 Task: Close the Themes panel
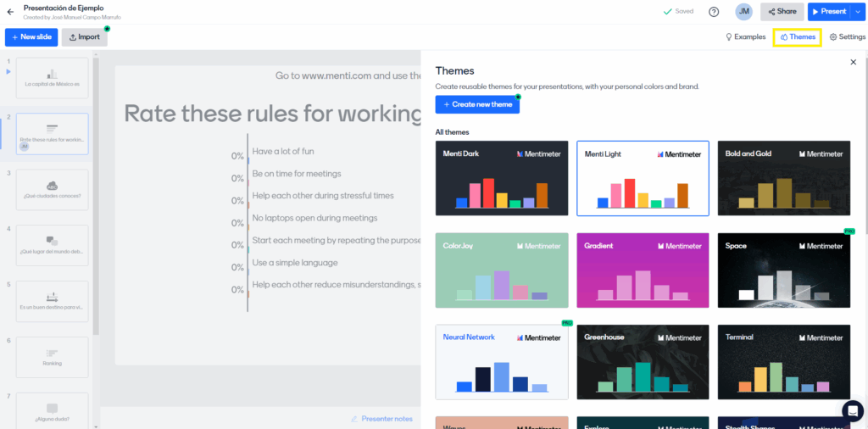tap(853, 63)
